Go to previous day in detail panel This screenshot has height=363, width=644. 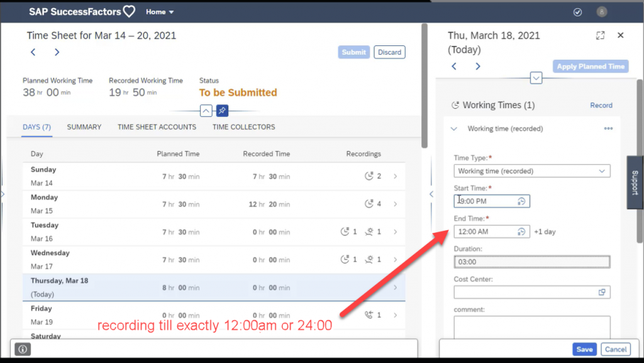click(x=454, y=66)
